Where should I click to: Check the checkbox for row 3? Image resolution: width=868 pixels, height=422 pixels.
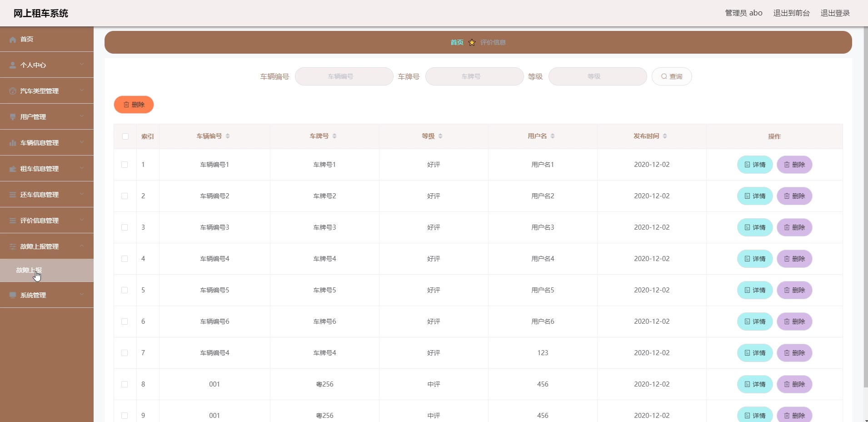coord(125,227)
